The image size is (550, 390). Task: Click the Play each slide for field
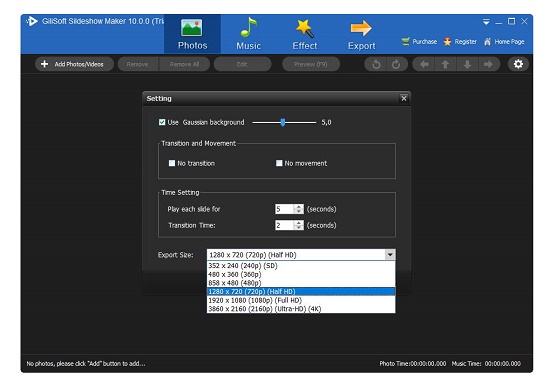(284, 209)
